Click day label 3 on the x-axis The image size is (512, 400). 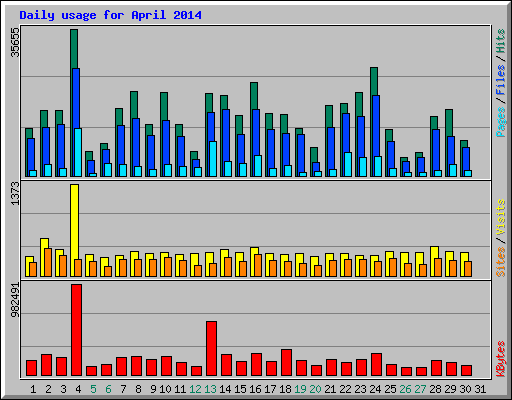(x=63, y=389)
